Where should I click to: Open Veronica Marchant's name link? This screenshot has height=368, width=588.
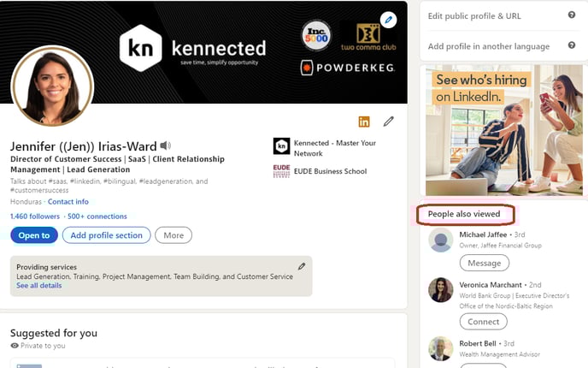pos(491,285)
